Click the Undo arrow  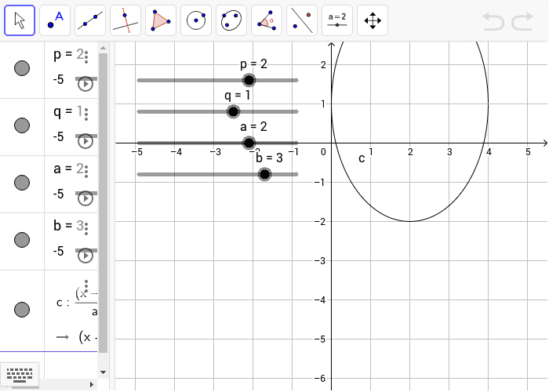click(493, 21)
